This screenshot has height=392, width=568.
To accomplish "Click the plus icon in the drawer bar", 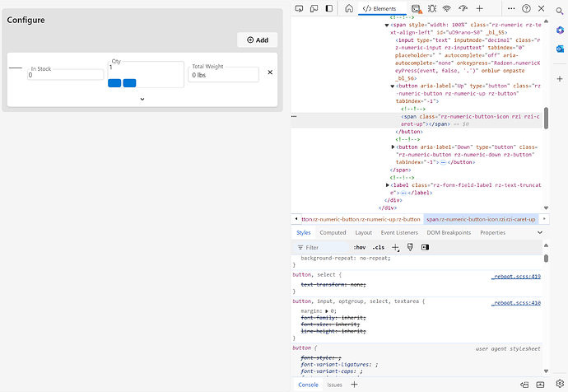I will click(354, 385).
